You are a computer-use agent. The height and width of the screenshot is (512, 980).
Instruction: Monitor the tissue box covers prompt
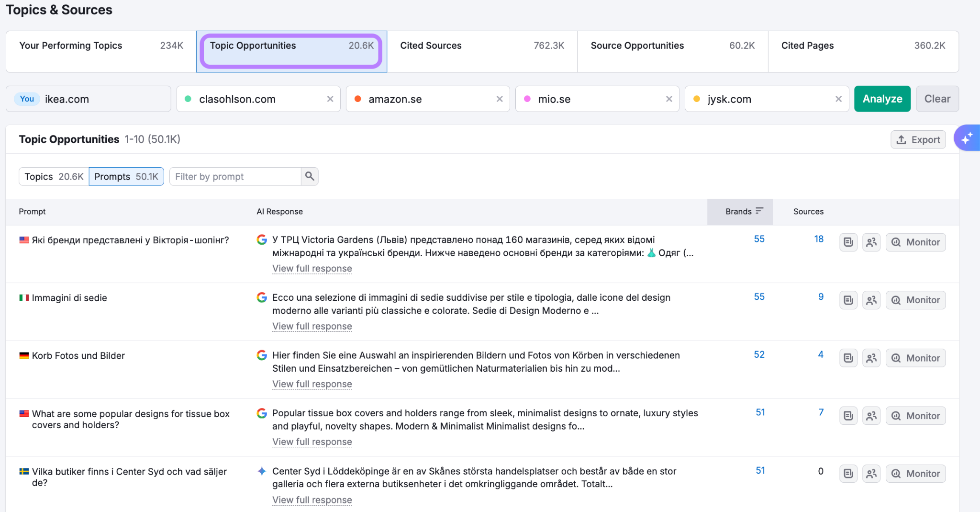(915, 416)
